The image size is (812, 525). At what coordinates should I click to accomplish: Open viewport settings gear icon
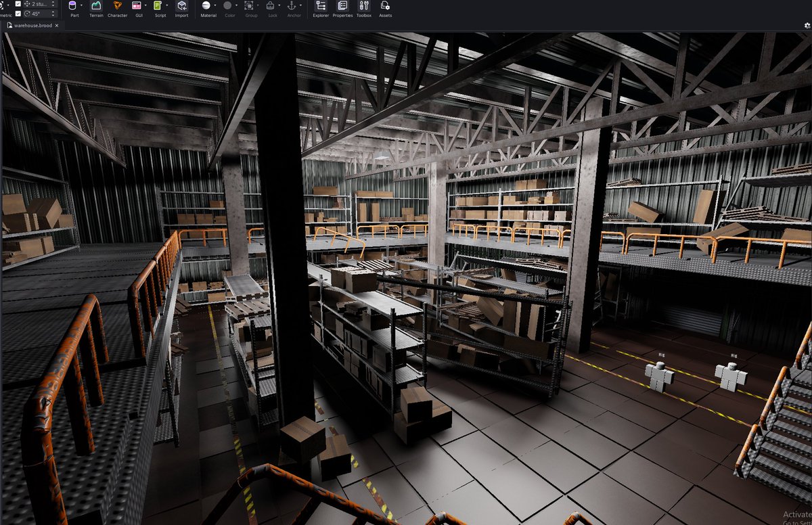tap(807, 26)
